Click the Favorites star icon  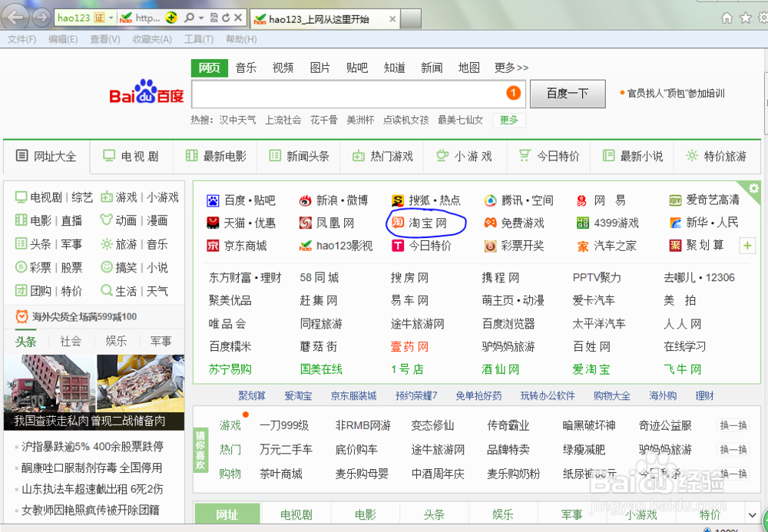[746, 18]
